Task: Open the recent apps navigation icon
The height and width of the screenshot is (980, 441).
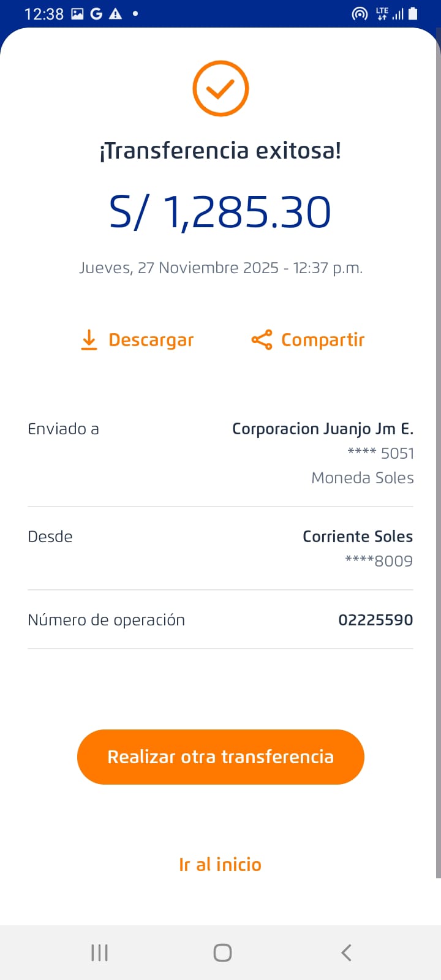Action: tap(99, 952)
